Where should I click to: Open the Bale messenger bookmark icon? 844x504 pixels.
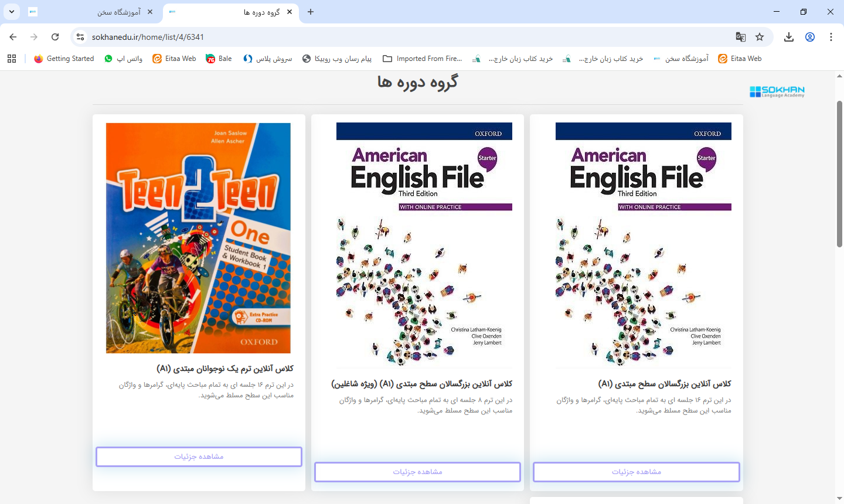tap(209, 58)
